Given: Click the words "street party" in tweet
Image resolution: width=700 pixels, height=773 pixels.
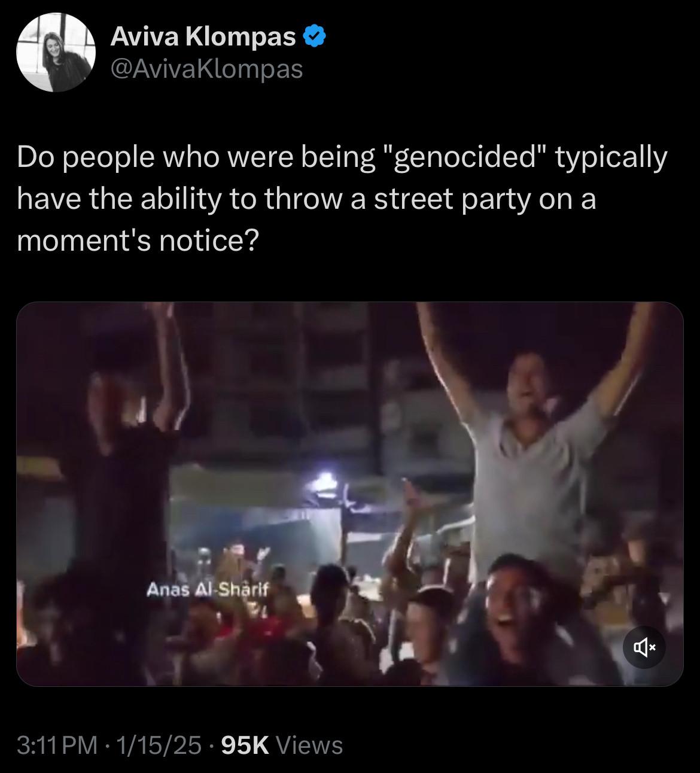Looking at the screenshot, I should 452,199.
